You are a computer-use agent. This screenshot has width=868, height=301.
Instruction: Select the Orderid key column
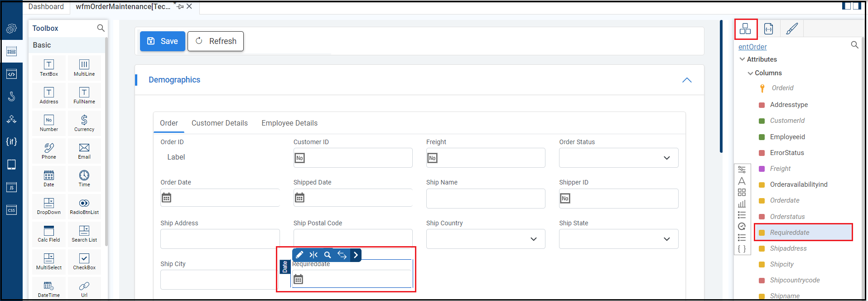point(782,88)
